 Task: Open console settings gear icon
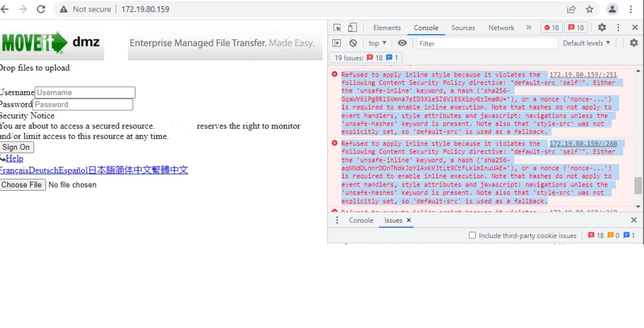click(x=634, y=43)
